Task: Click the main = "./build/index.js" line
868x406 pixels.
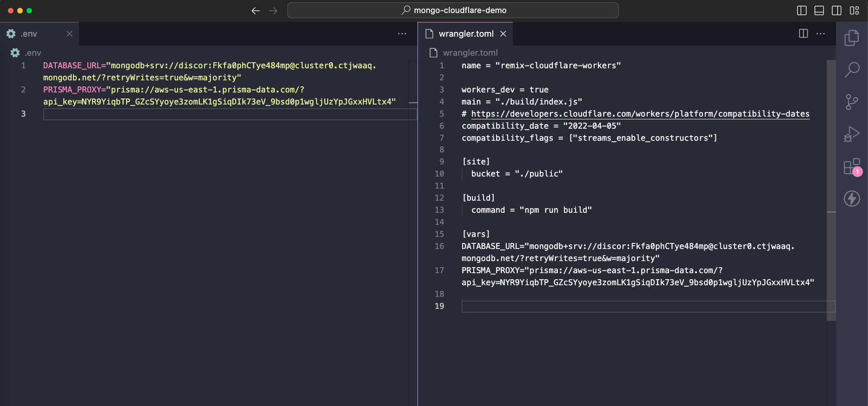Action: 522,102
